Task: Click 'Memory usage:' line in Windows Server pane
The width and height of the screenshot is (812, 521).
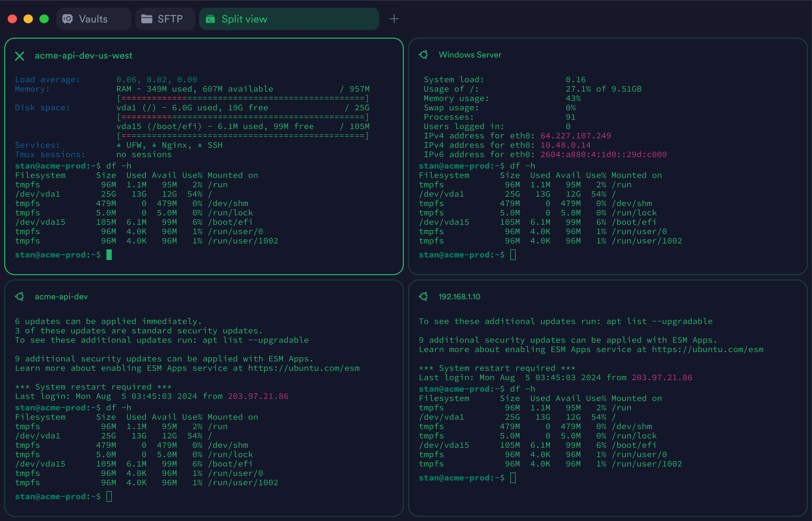Action: [503, 98]
